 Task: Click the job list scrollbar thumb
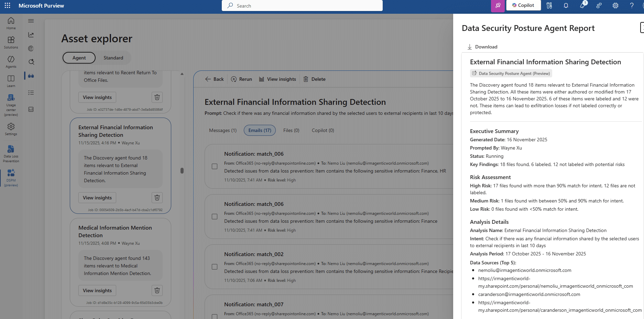click(x=182, y=170)
